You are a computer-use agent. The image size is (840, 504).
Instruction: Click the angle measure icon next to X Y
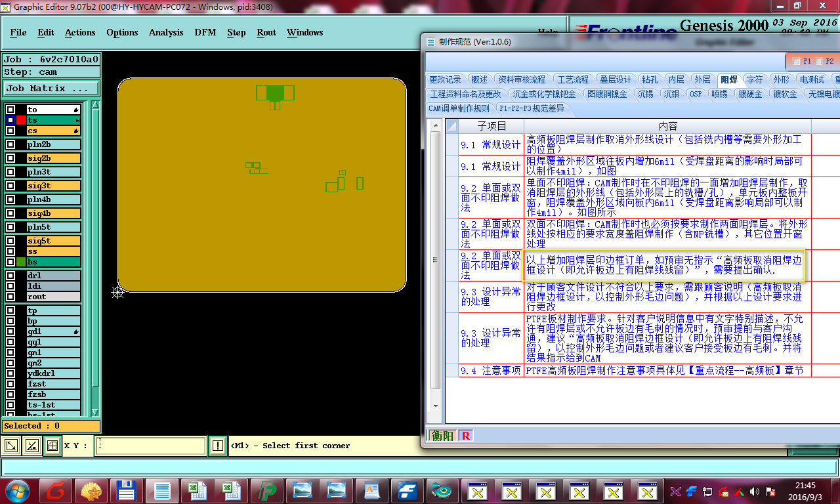[31, 446]
